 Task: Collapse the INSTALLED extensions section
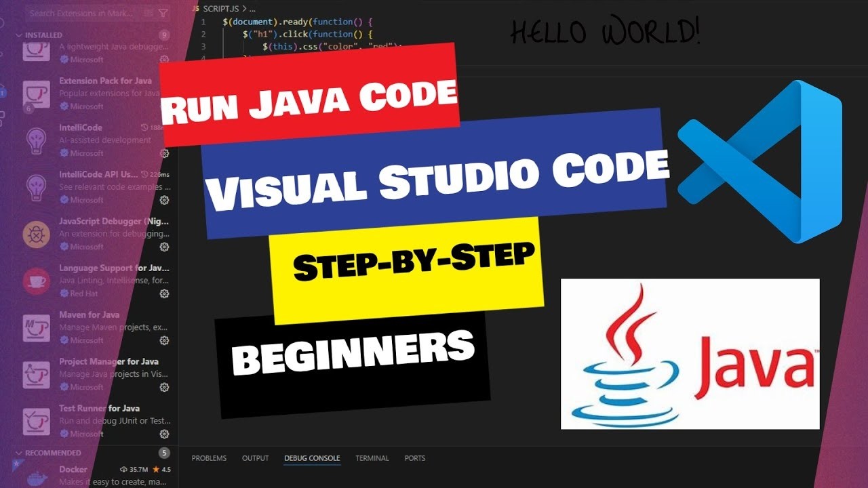tap(18, 35)
